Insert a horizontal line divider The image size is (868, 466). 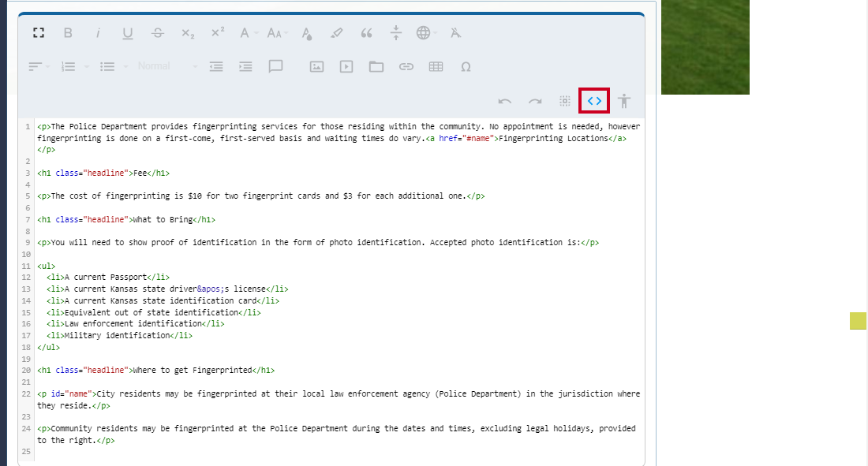(396, 32)
